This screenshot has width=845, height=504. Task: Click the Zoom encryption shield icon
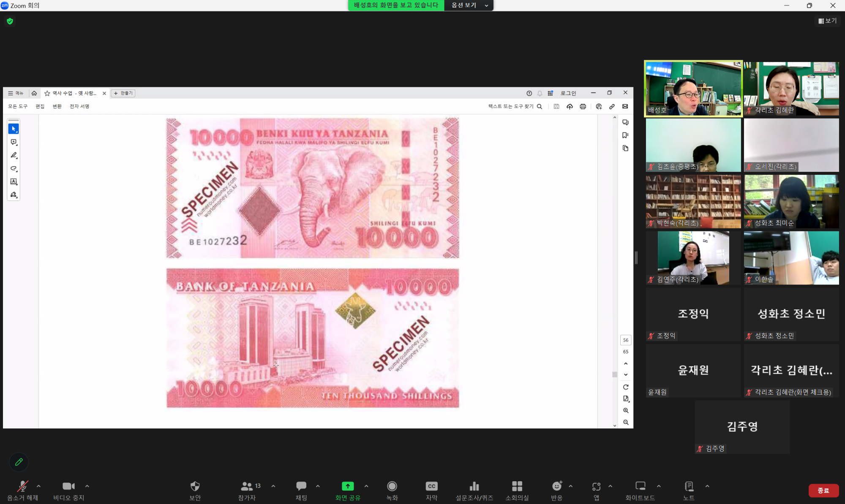coord(10,21)
